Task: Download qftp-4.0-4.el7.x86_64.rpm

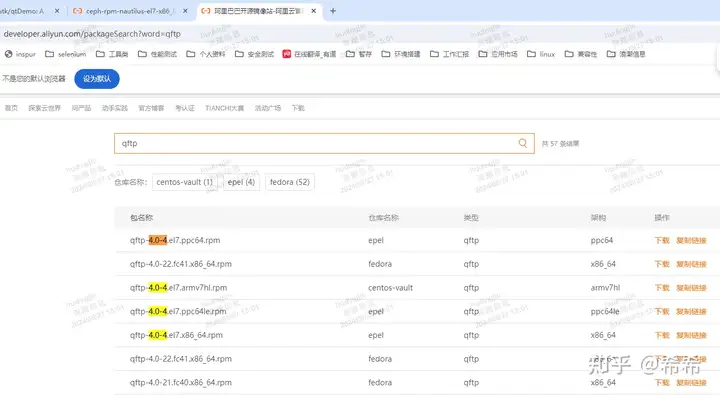Action: (x=662, y=335)
